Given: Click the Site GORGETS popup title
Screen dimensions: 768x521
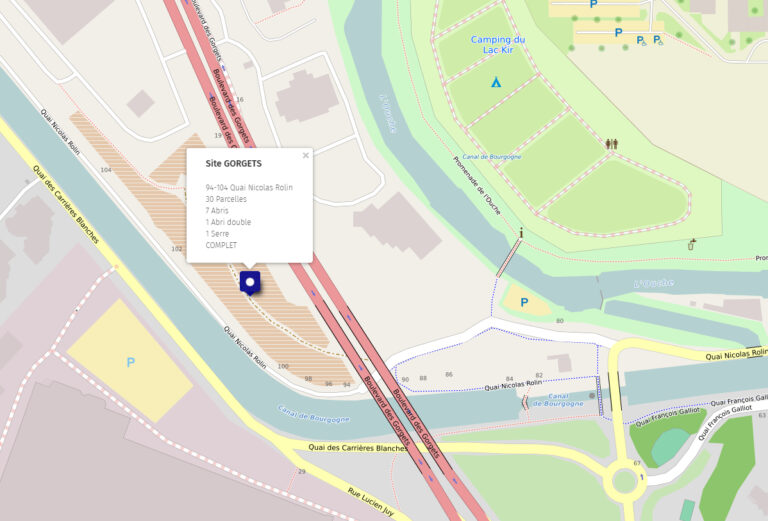Looking at the screenshot, I should pyautogui.click(x=234, y=164).
